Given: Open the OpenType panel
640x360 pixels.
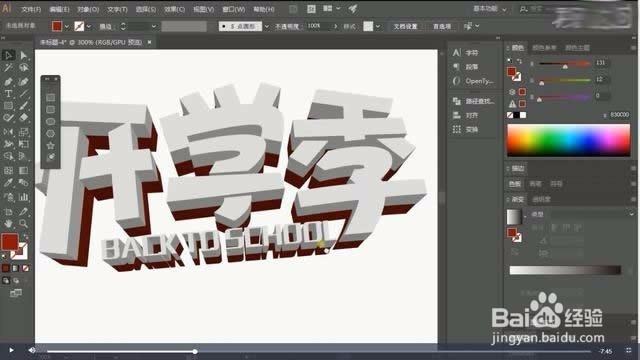Looking at the screenshot, I should (473, 81).
